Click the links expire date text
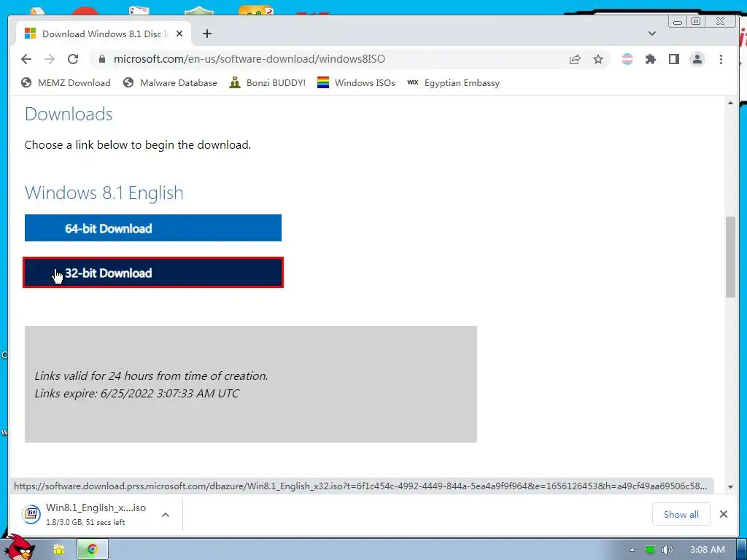Viewport: 747px width, 560px height. coord(136,393)
